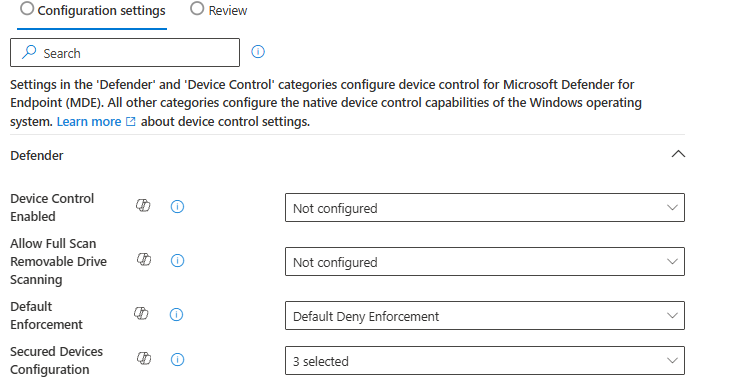Click the Defender section heading
This screenshot has height=390, width=734.
pyautogui.click(x=37, y=155)
